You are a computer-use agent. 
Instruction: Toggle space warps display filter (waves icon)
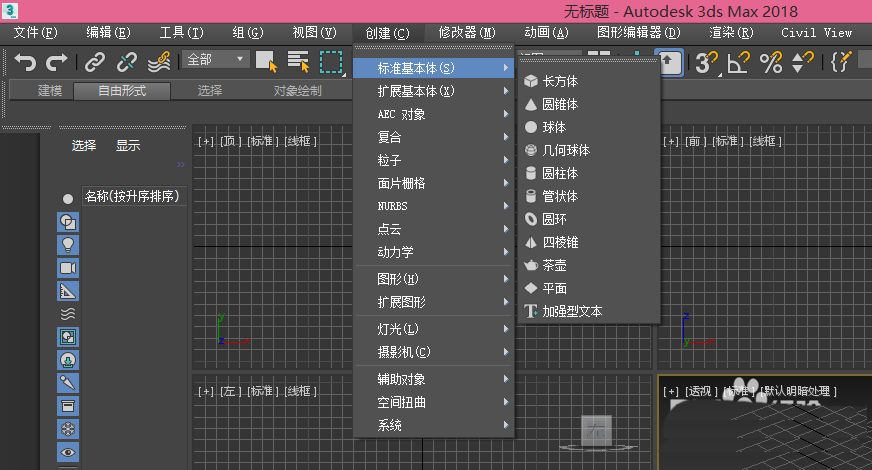(68, 314)
